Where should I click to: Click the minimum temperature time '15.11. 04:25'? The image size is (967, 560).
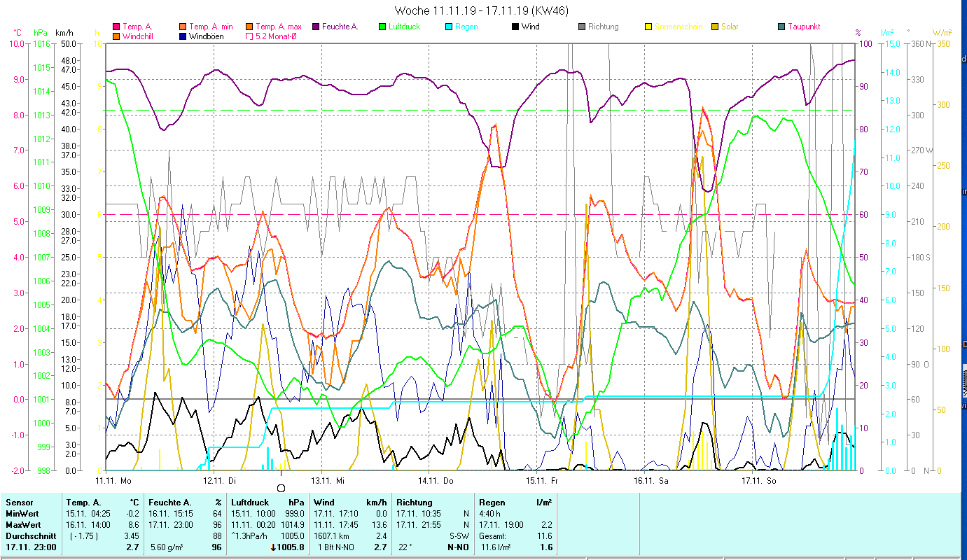click(89, 514)
